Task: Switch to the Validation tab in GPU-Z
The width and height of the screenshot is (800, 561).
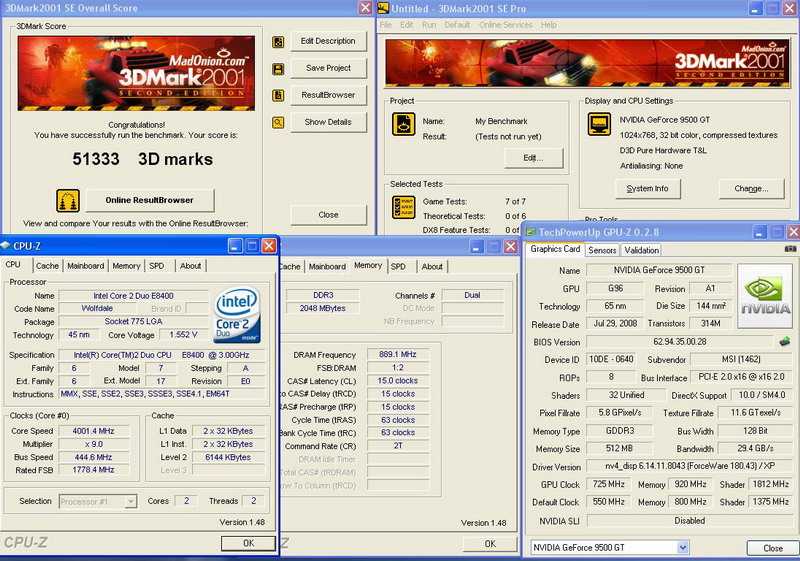Action: pyautogui.click(x=641, y=250)
